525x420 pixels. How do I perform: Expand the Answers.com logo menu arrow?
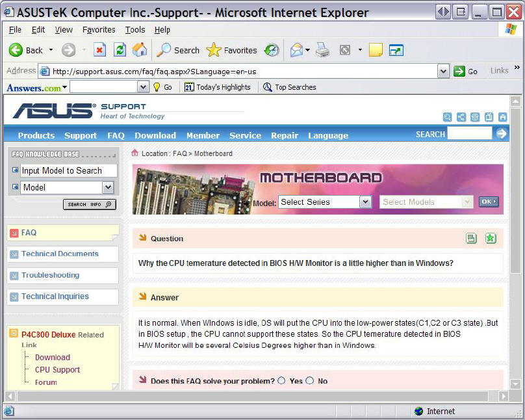64,87
